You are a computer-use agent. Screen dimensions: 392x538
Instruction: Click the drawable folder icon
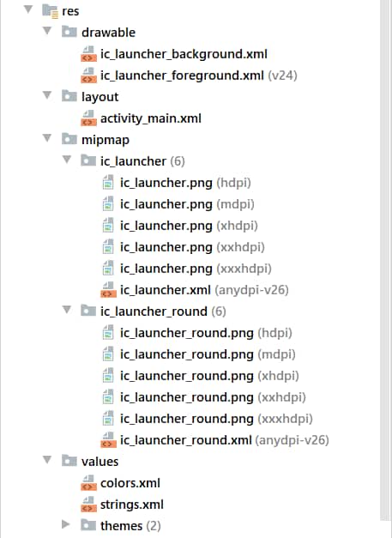coord(69,32)
